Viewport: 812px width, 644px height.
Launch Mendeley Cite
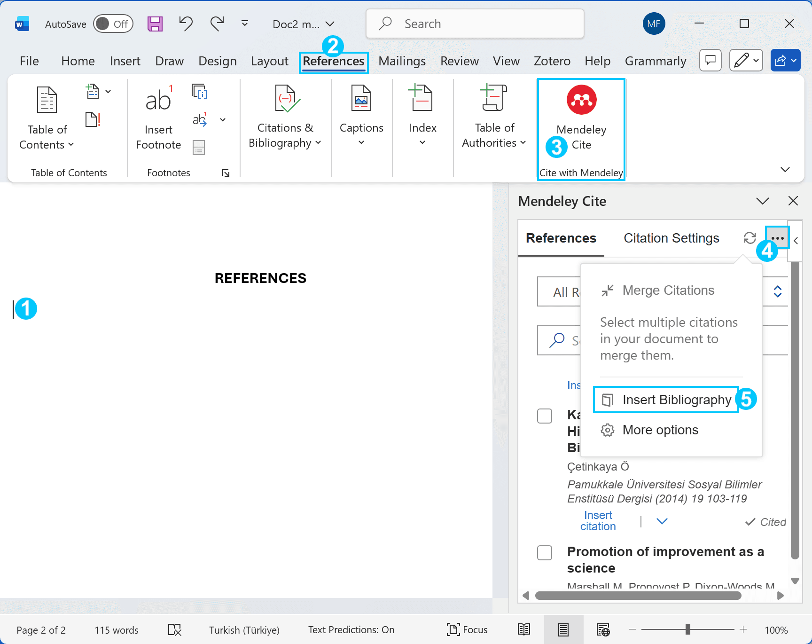581,118
